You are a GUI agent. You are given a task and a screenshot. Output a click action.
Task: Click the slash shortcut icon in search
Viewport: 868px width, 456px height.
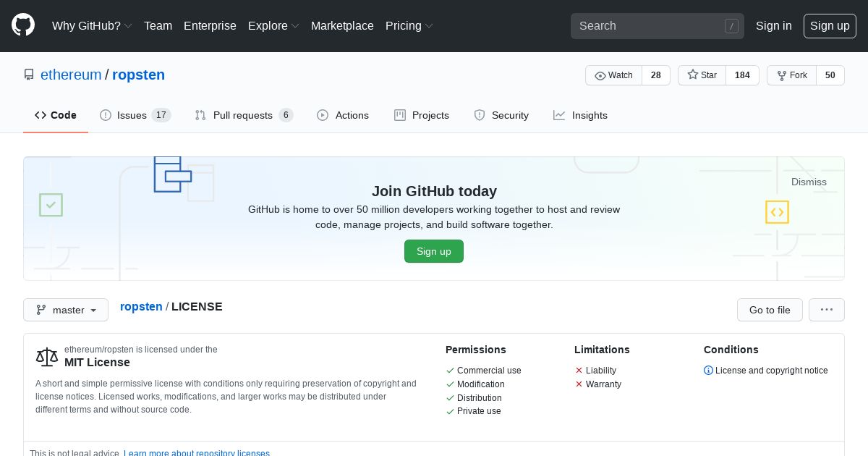[x=731, y=26]
